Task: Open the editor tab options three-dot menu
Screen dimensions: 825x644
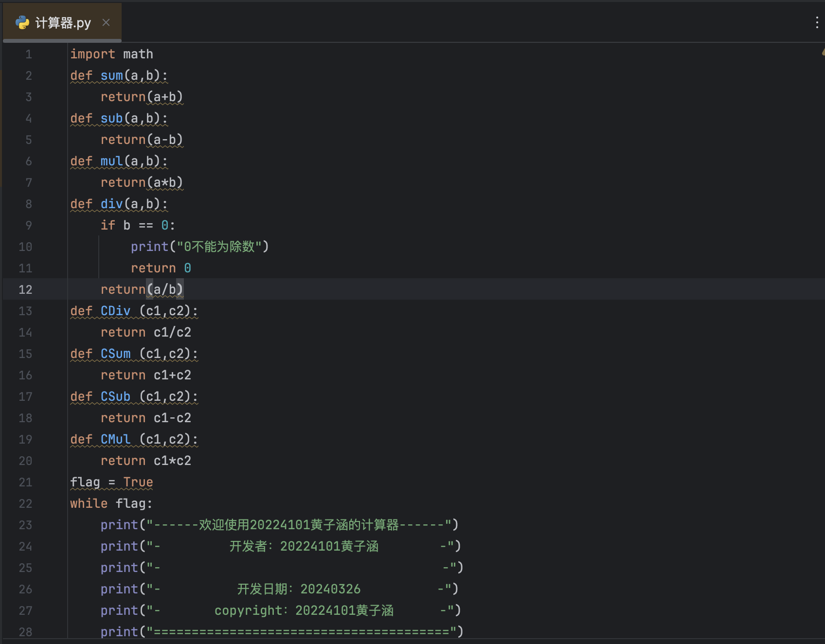Action: coord(816,22)
